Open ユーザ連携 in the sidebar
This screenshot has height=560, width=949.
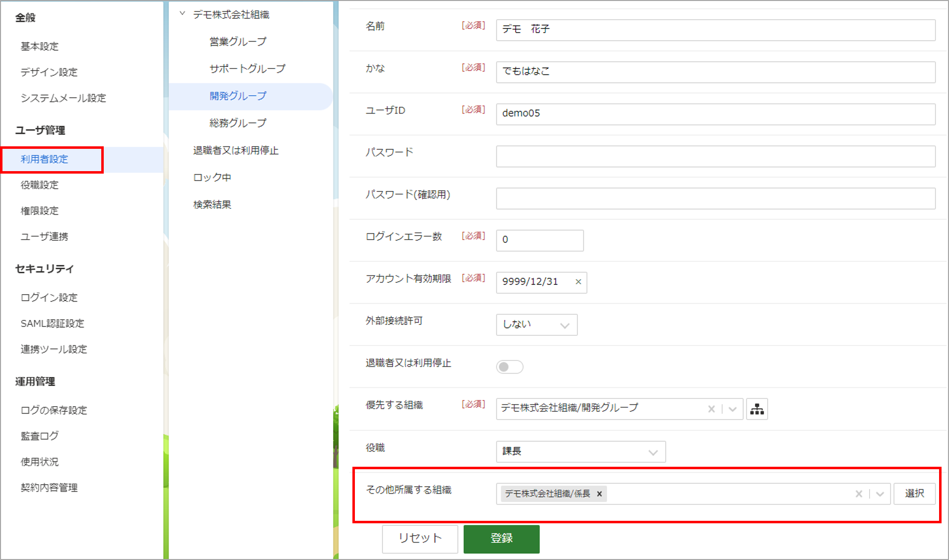45,237
